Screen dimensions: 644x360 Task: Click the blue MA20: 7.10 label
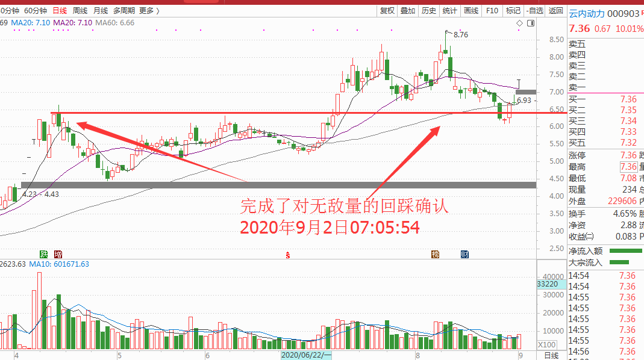pyautogui.click(x=30, y=23)
